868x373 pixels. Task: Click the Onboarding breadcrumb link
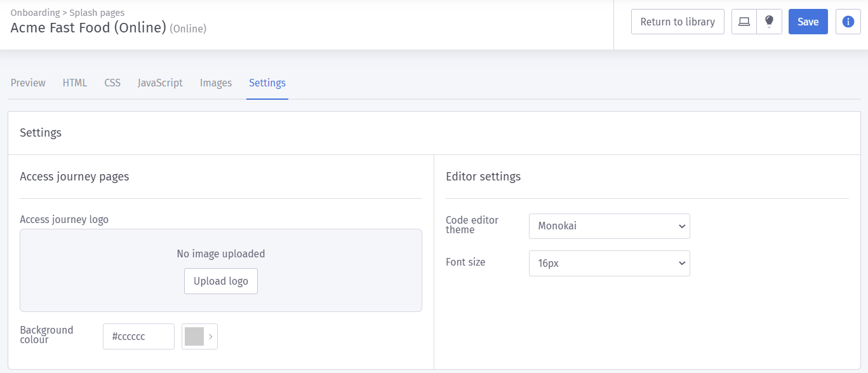tap(35, 13)
